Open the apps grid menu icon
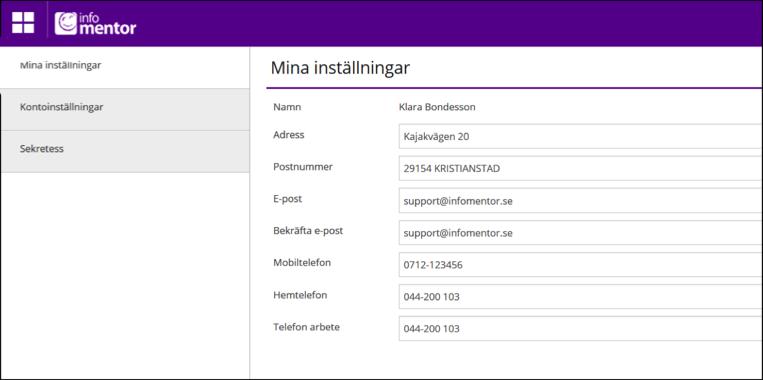The height and width of the screenshot is (380, 763). (x=23, y=23)
